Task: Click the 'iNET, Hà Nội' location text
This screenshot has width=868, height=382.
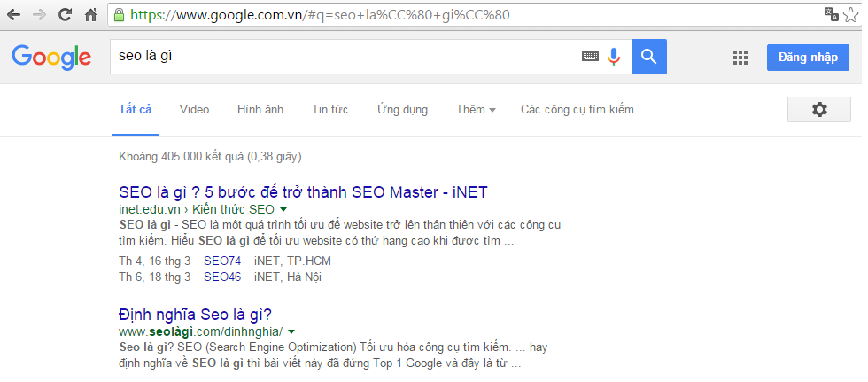Action: (287, 277)
